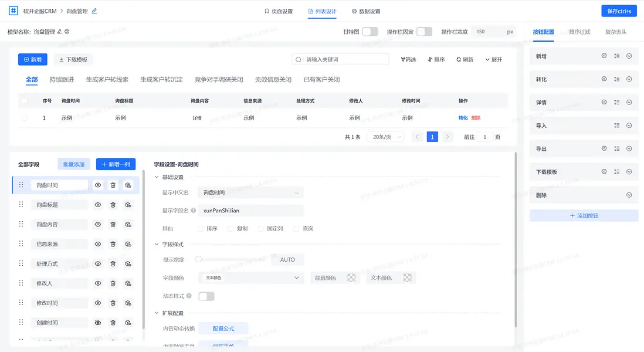Click sort-order icon on 新增 button row

[x=617, y=56]
